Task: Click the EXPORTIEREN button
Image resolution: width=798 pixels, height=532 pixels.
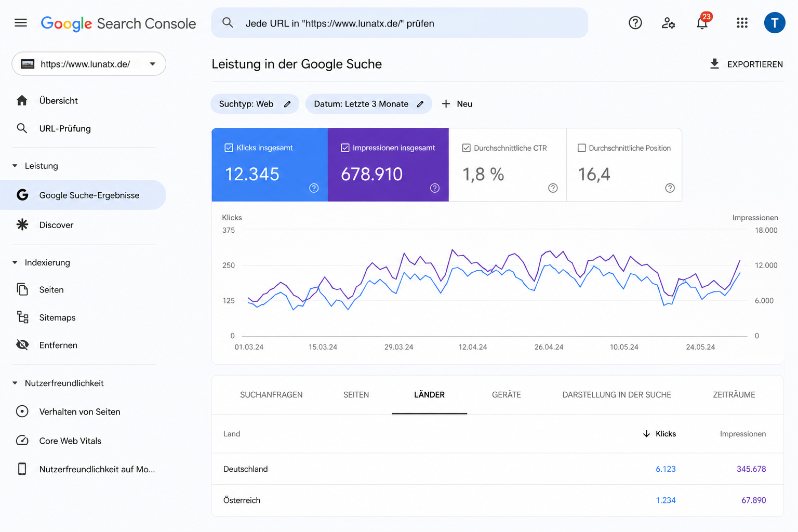Action: pyautogui.click(x=746, y=64)
